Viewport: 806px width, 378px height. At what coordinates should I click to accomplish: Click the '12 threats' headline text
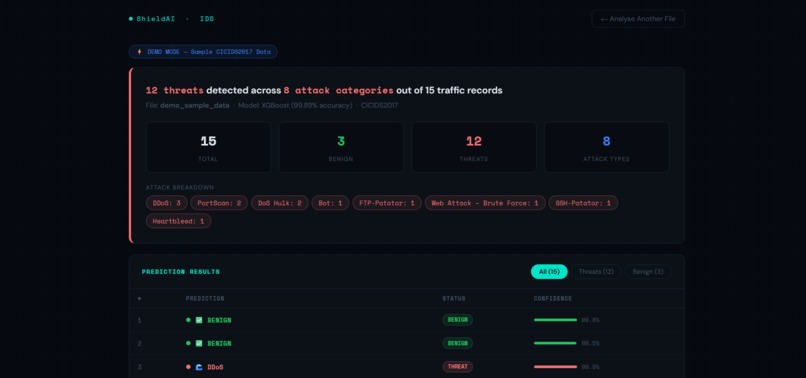pyautogui.click(x=175, y=91)
